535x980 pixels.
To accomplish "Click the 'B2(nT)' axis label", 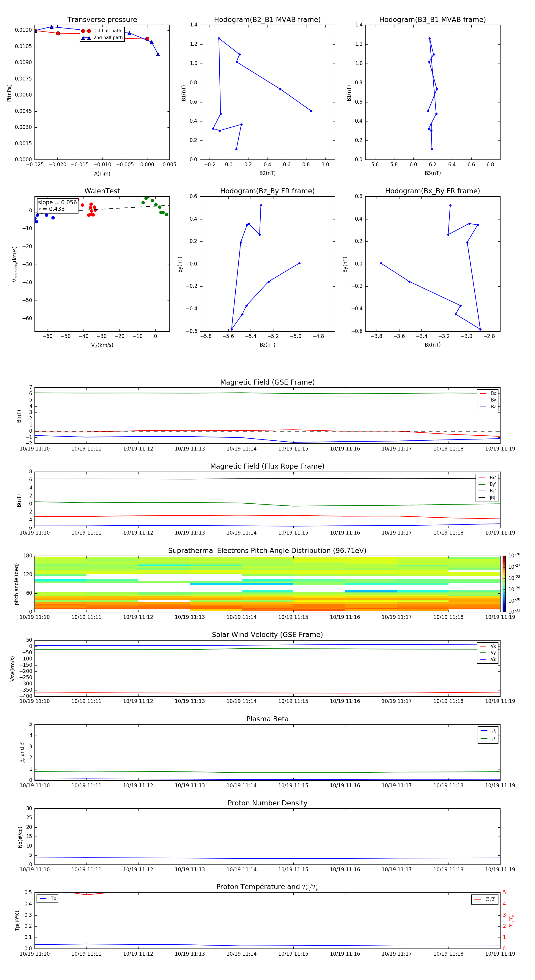I will tap(267, 173).
